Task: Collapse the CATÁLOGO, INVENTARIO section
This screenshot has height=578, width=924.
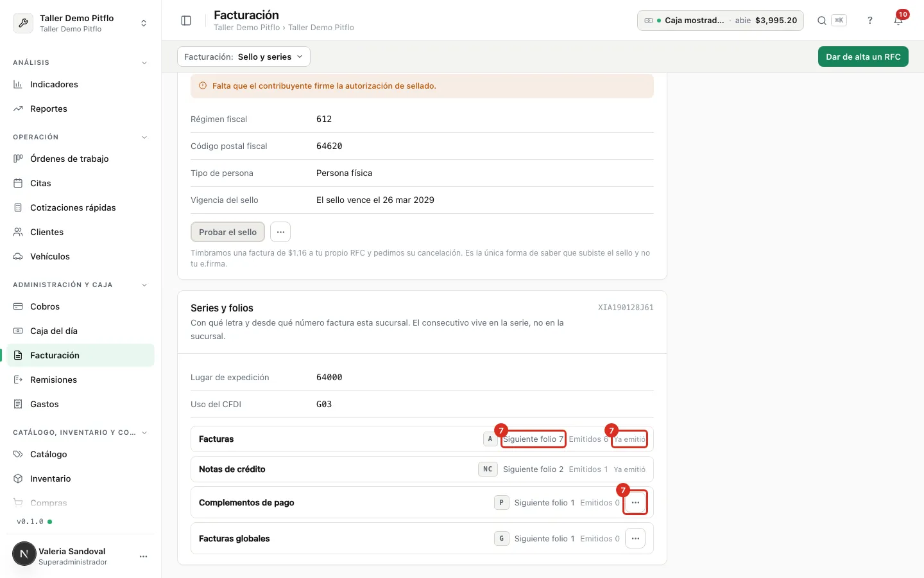Action: [x=144, y=433]
